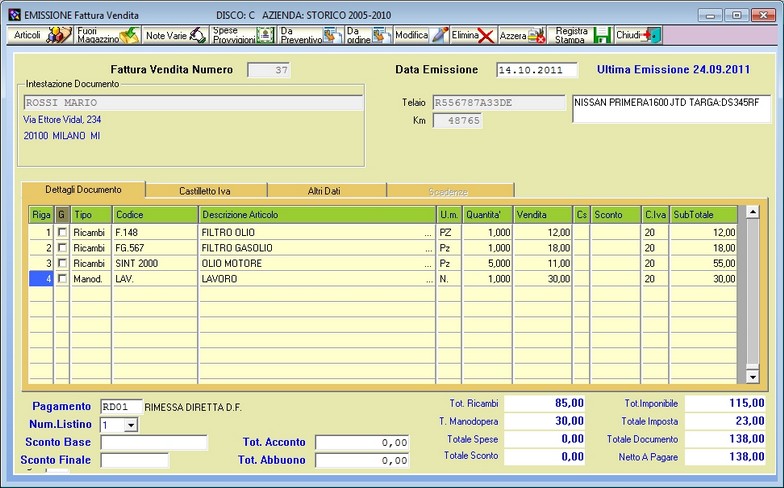This screenshot has width=784, height=488.
Task: Click the Telaio field
Action: click(499, 102)
